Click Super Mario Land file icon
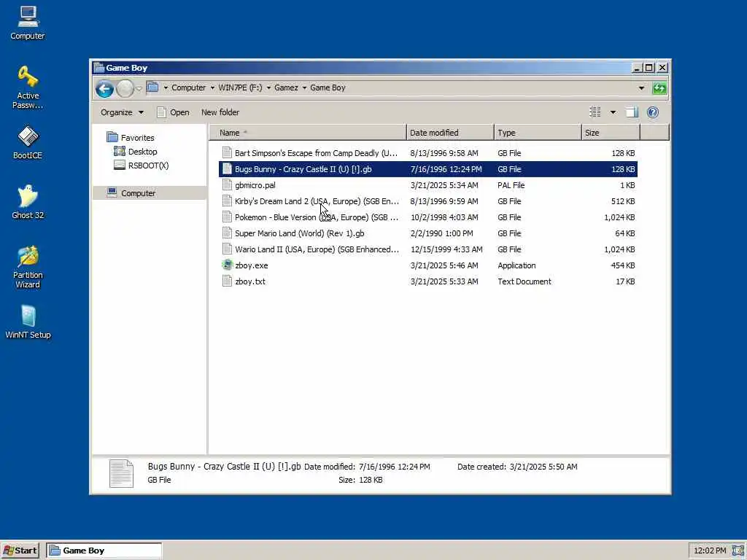Viewport: 747px width, 560px height. (228, 233)
